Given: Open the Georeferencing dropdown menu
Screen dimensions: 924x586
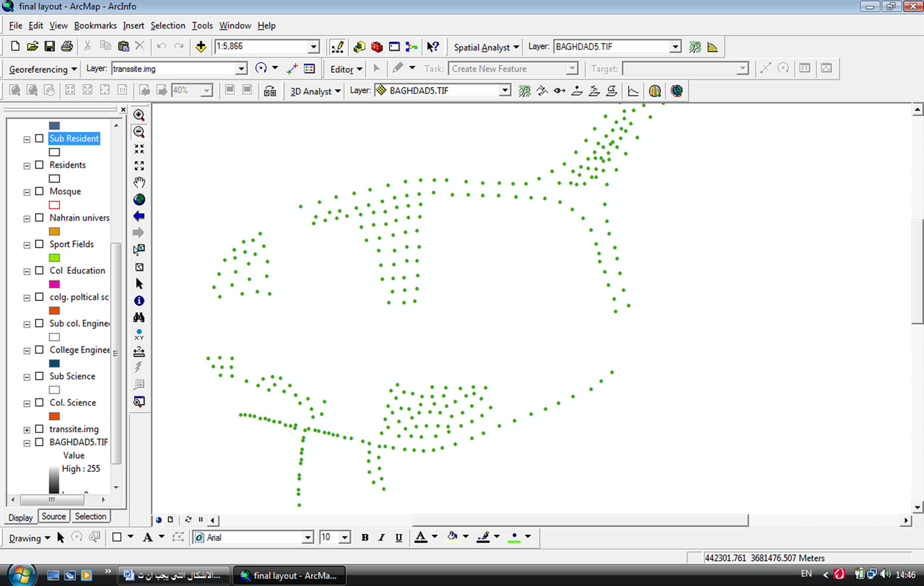Looking at the screenshot, I should tap(43, 69).
